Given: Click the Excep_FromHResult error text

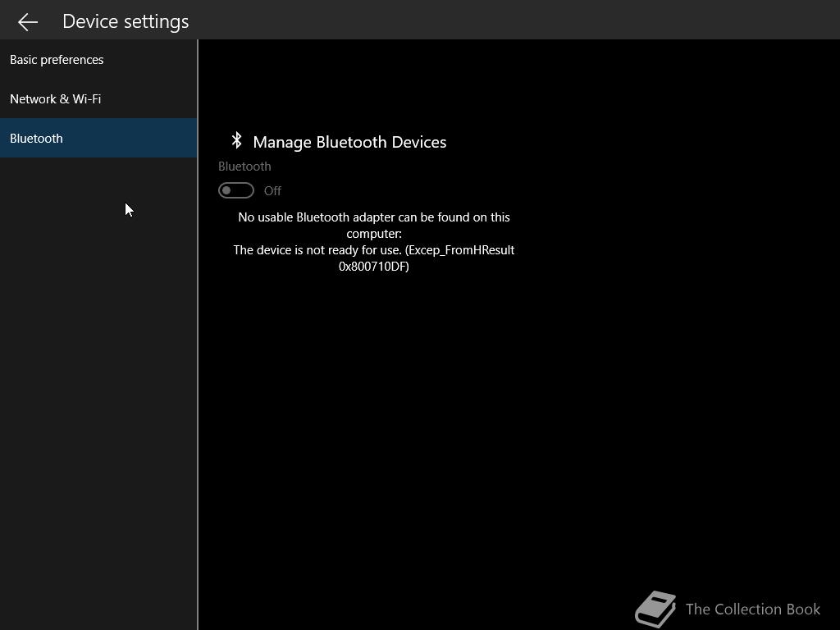Looking at the screenshot, I should 374,258.
